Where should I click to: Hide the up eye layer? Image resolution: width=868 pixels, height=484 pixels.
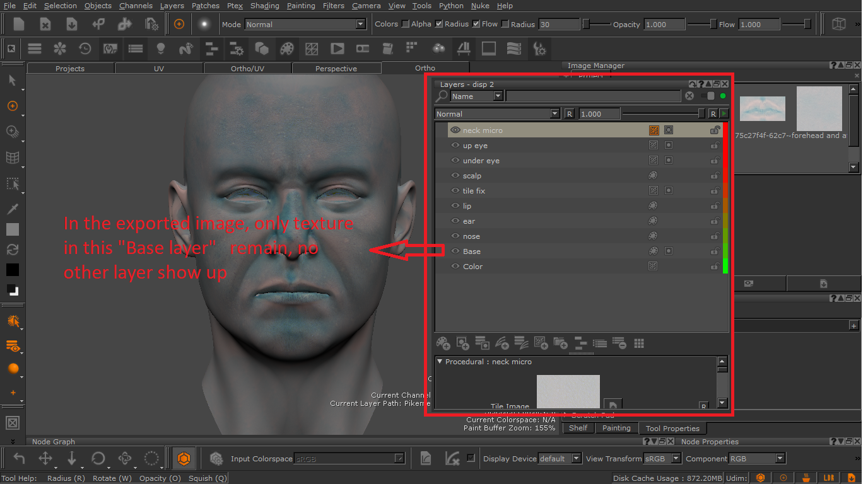[x=455, y=145]
